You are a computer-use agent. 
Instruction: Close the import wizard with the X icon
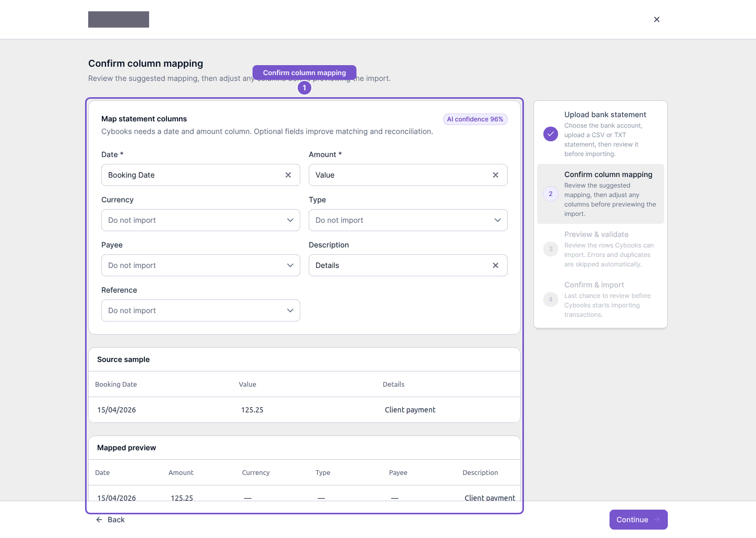tap(657, 19)
